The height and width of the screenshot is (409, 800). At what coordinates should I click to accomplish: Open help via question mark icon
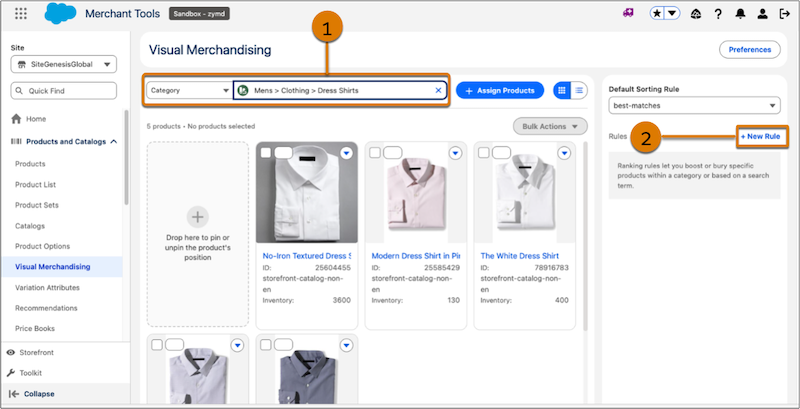(718, 14)
